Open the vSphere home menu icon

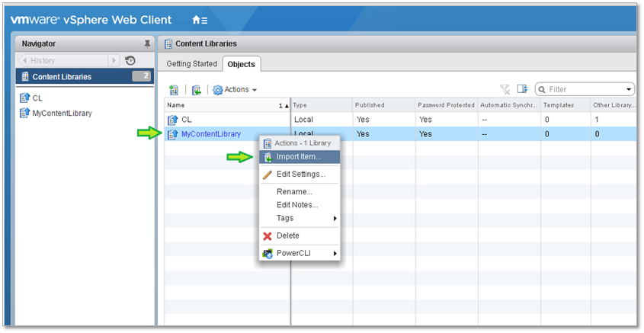(x=200, y=20)
